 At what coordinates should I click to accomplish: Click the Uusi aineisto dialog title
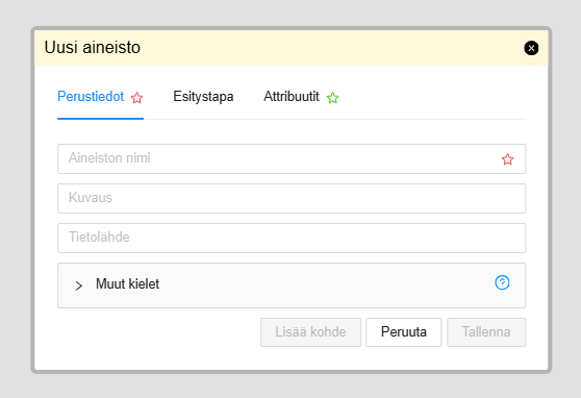(x=92, y=47)
